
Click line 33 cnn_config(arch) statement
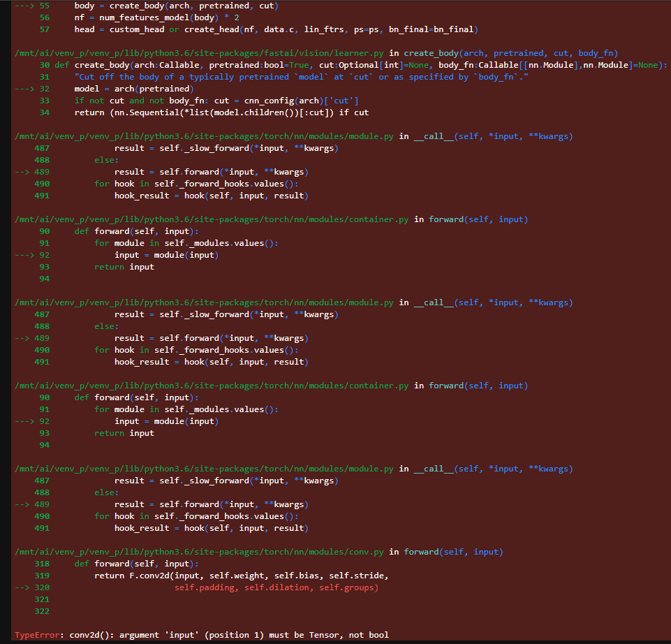[x=216, y=101]
